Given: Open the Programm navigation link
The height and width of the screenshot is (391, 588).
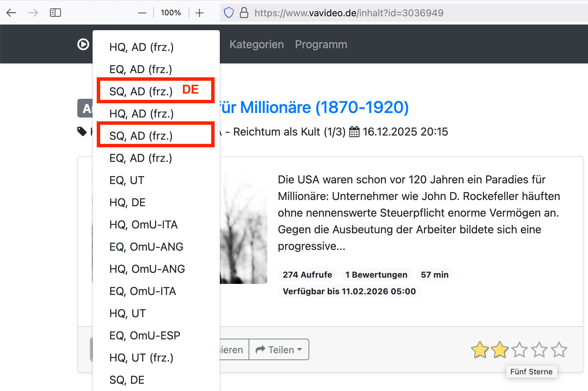Looking at the screenshot, I should [321, 44].
